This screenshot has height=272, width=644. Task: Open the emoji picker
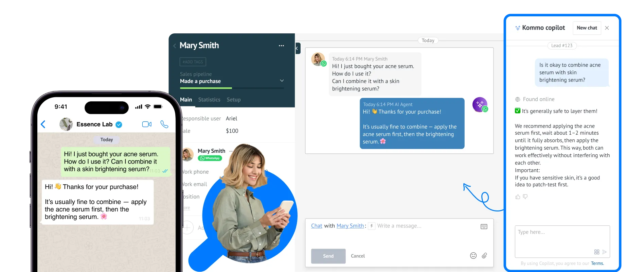(x=473, y=256)
